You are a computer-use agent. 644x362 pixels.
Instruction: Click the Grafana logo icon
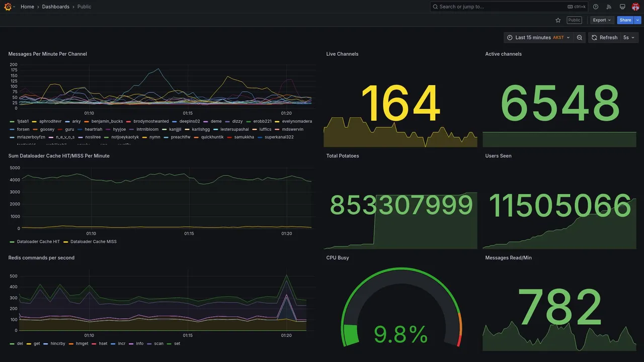click(8, 7)
